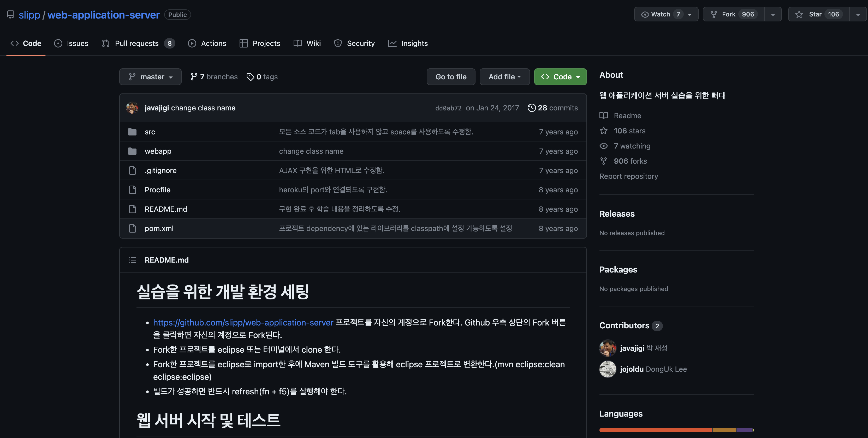Open the README.md file name in file list
868x438 pixels.
[166, 209]
